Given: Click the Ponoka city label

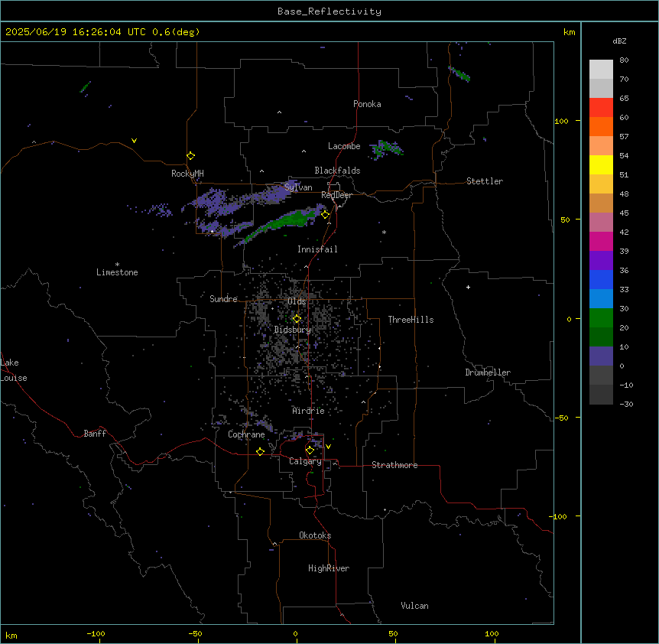Looking at the screenshot, I should click(367, 104).
